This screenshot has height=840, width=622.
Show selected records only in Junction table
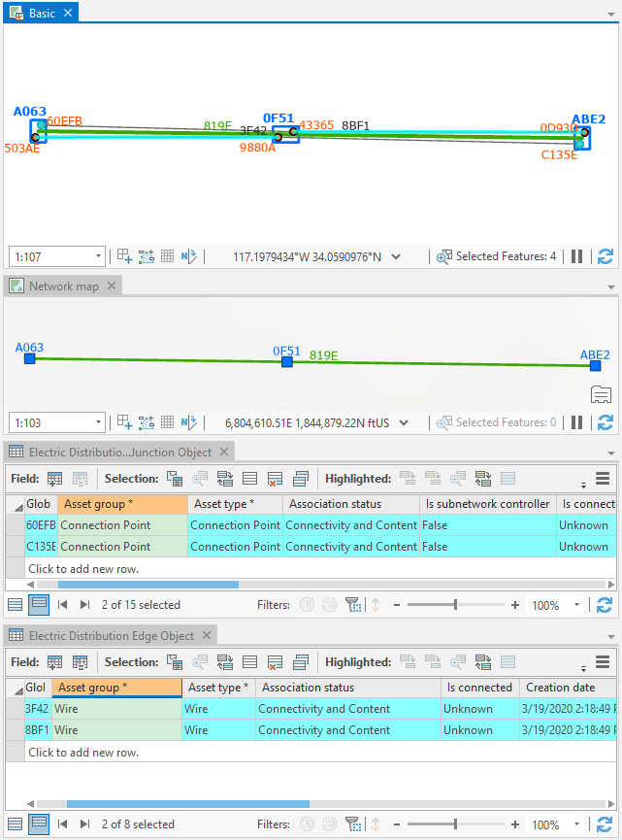tap(39, 605)
